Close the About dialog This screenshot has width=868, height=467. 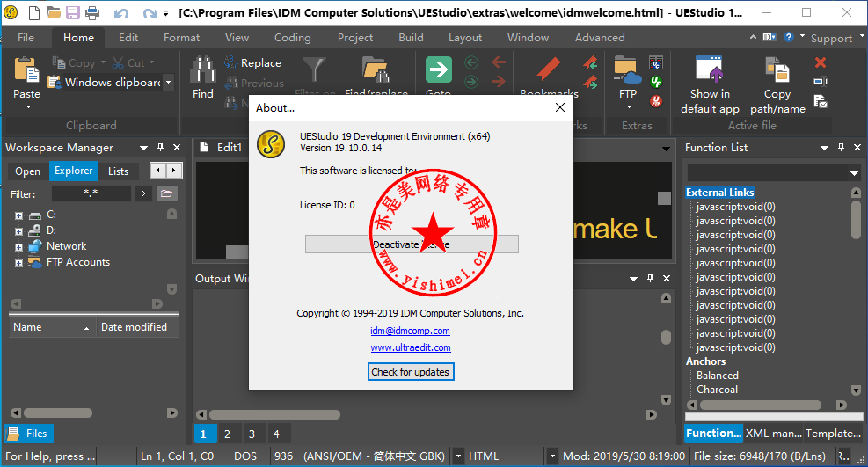(x=560, y=107)
